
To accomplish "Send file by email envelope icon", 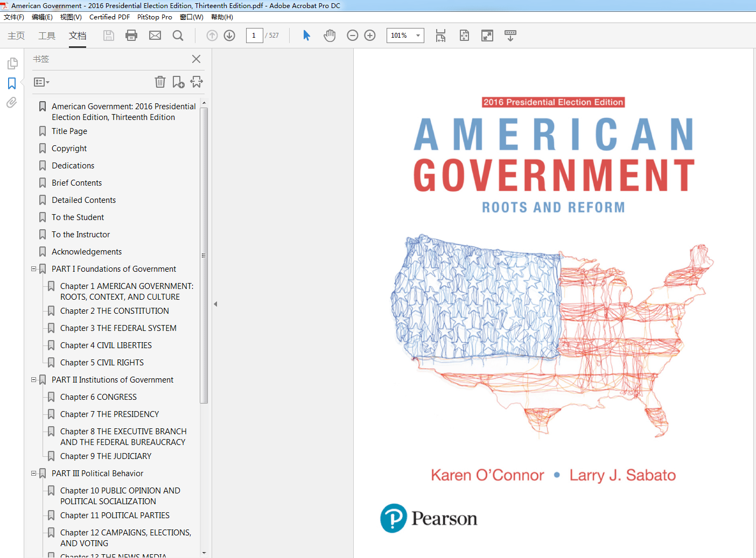I will click(155, 36).
